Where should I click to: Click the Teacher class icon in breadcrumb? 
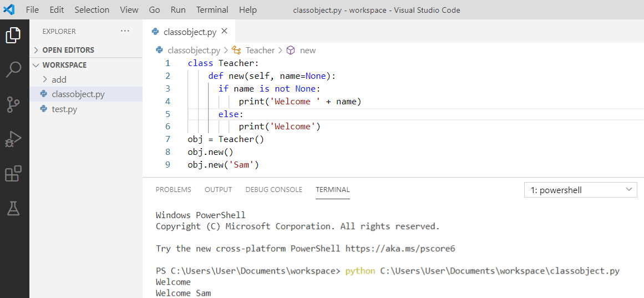tap(236, 50)
